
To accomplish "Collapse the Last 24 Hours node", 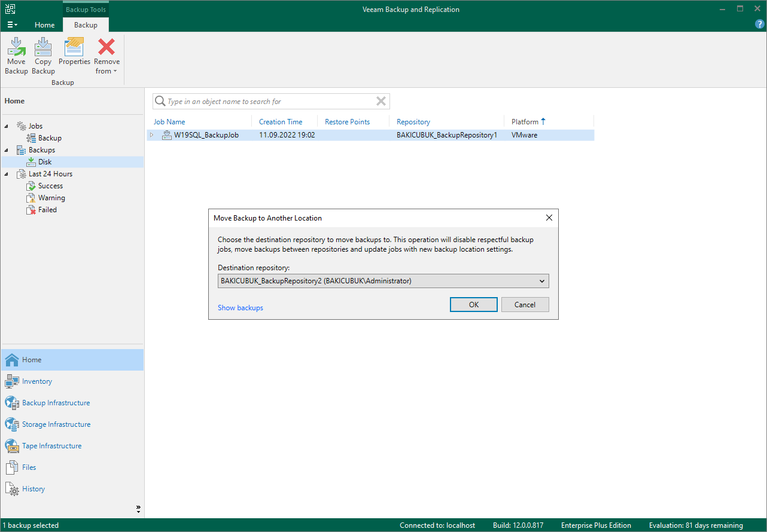I will pyautogui.click(x=7, y=174).
